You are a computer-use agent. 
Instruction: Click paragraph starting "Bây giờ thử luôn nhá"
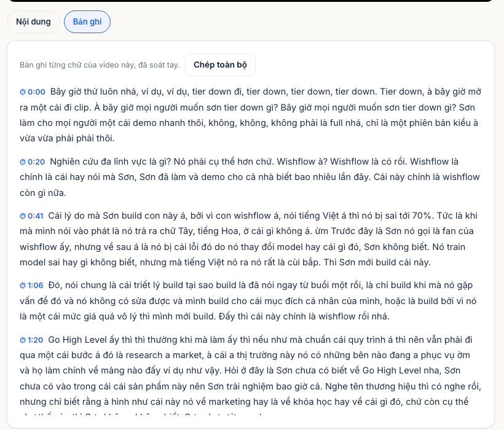click(250, 115)
